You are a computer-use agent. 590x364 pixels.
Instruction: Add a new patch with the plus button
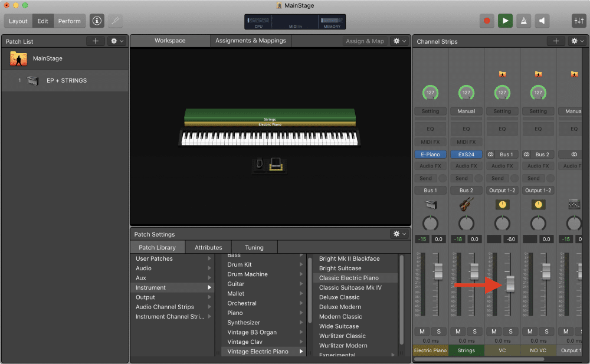[96, 41]
